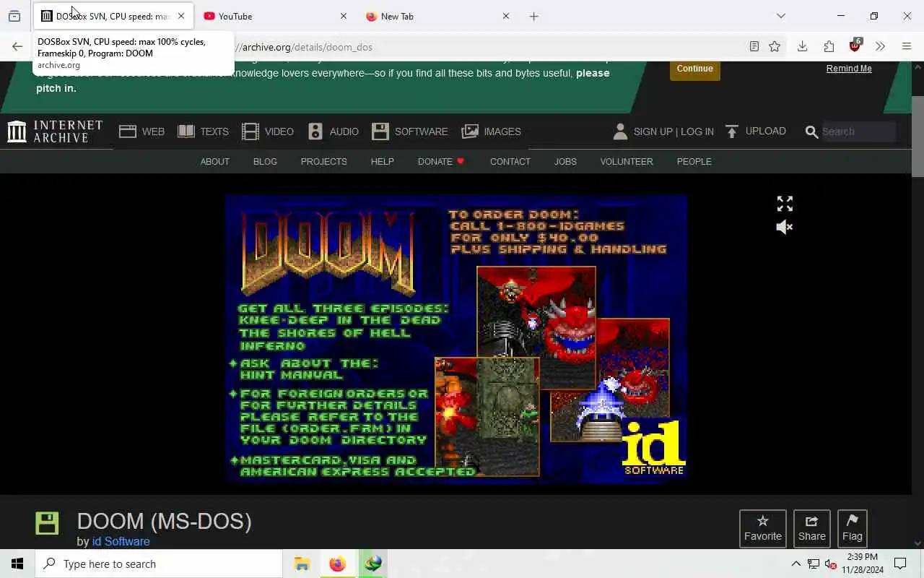Open the network tray icon
Screen dimensions: 924x578
pos(814,564)
